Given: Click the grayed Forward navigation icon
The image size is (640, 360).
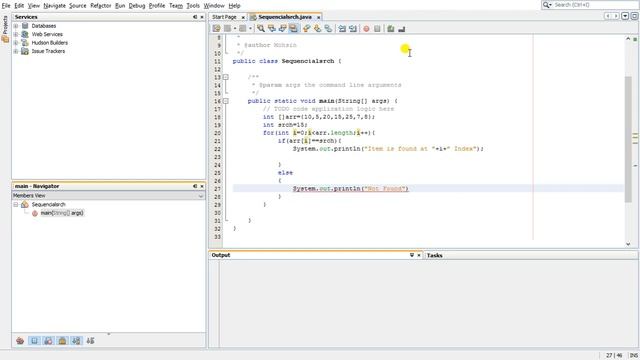Looking at the screenshot, I should 242,29.
